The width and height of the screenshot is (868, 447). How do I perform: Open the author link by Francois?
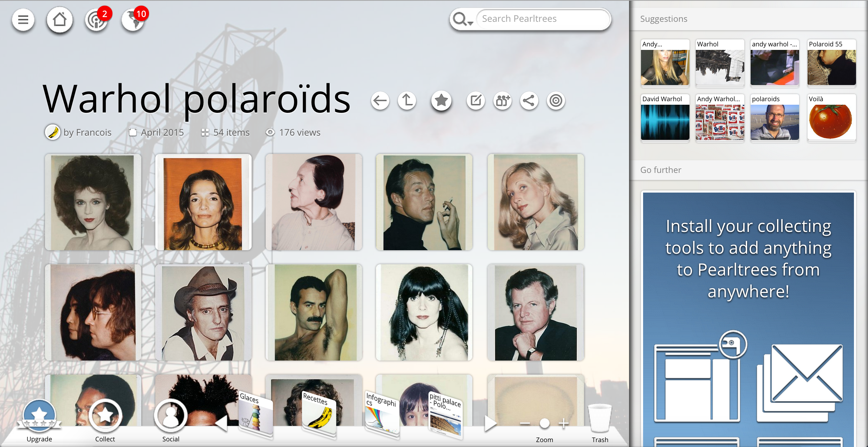pyautogui.click(x=87, y=132)
